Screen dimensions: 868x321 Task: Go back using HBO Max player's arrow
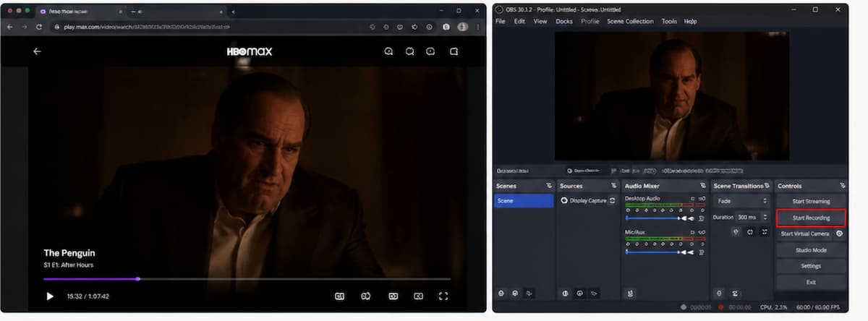click(38, 51)
